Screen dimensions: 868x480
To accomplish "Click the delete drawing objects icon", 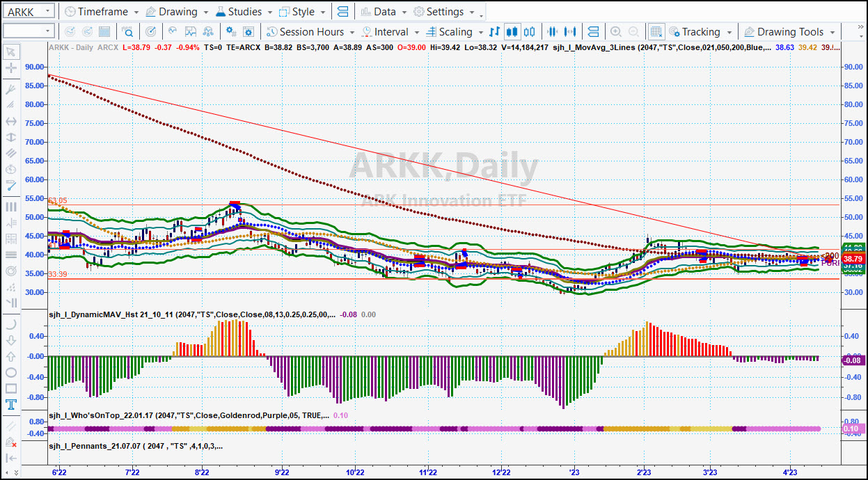I will point(11,442).
